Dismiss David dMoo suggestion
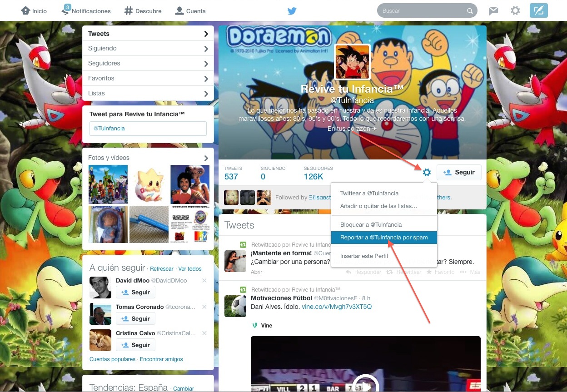Screen dimensions: 567x392 coord(204,281)
